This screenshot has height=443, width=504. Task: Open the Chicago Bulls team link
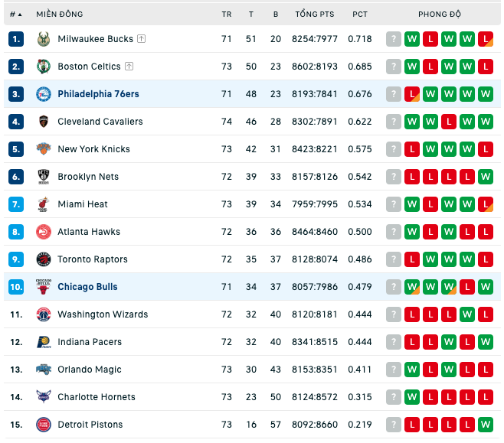[x=87, y=287]
